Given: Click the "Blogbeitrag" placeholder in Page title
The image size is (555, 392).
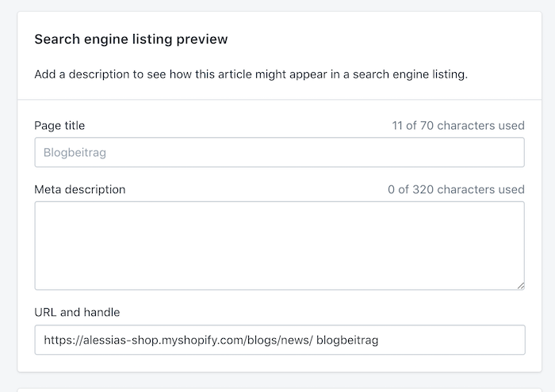Looking at the screenshot, I should coord(75,152).
